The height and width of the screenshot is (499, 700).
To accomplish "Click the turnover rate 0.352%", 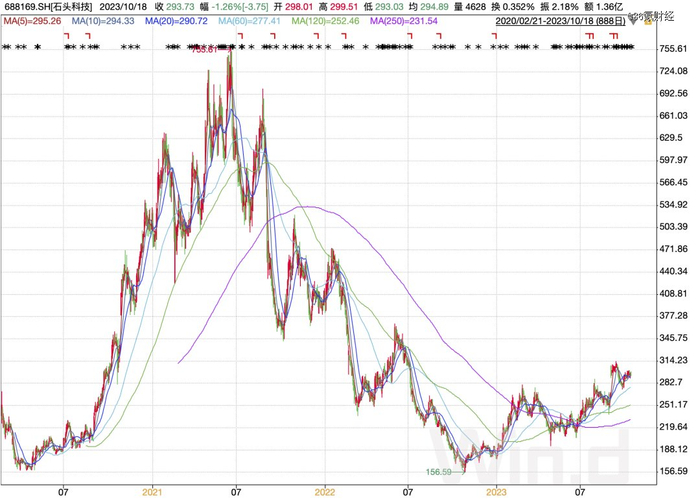I will (x=518, y=7).
